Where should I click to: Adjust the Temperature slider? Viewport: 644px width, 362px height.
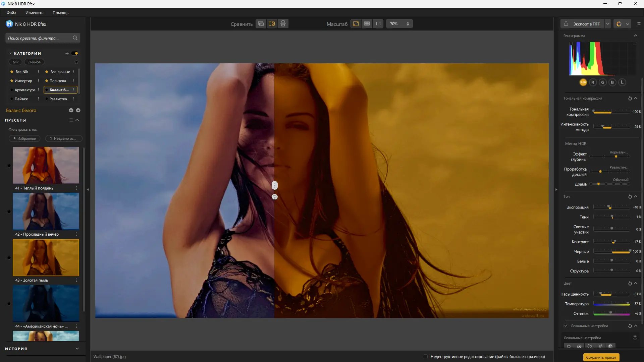628,304
